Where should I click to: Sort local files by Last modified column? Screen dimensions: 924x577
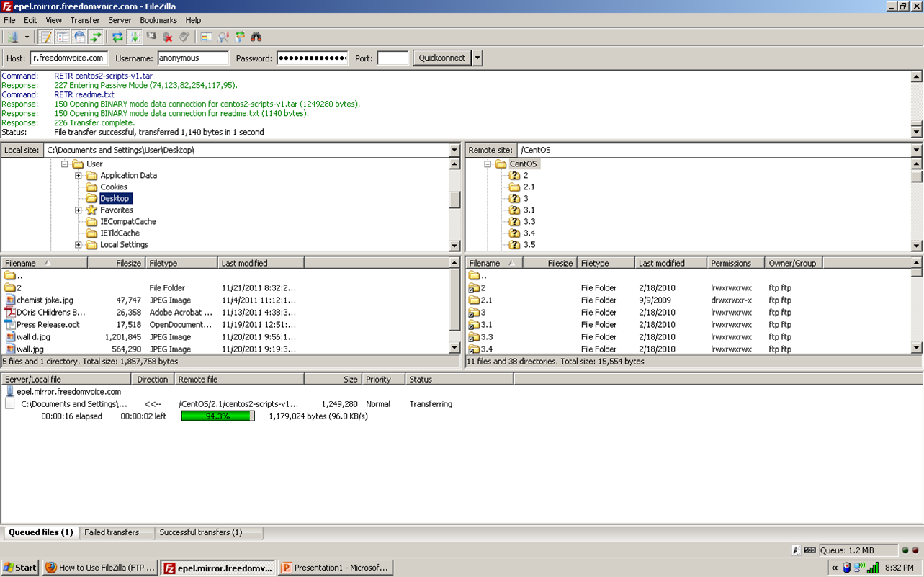tap(261, 263)
